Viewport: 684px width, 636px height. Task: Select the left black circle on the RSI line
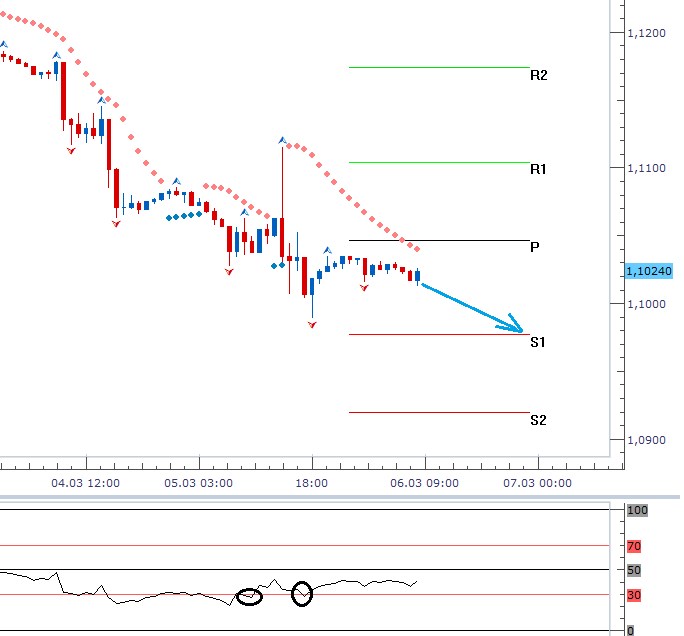pos(249,596)
